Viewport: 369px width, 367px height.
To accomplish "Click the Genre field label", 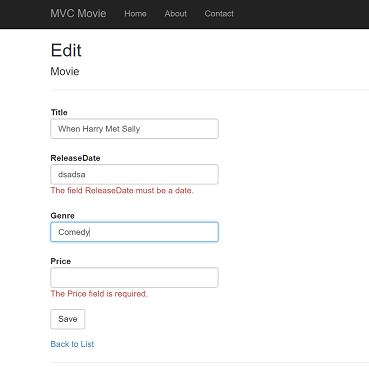I will (x=62, y=216).
